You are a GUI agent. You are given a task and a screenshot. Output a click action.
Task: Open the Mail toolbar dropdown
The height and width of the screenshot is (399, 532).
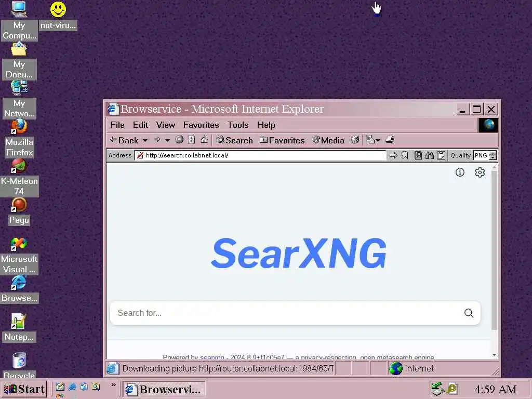pyautogui.click(x=373, y=140)
